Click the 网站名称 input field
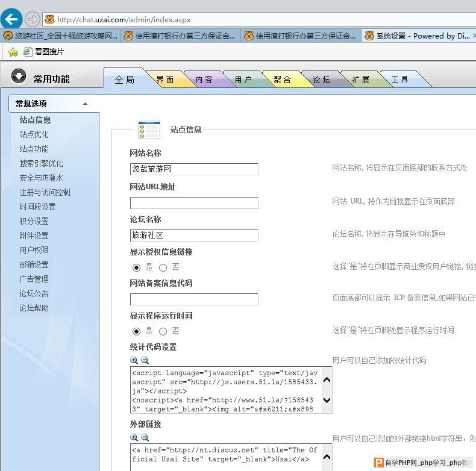This screenshot has width=476, height=471. (194, 169)
